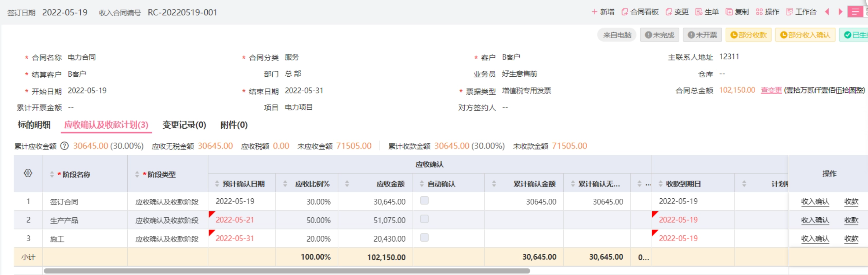Click help icon beside 累计应收金额
Image resolution: width=868 pixels, height=275 pixels.
65,146
